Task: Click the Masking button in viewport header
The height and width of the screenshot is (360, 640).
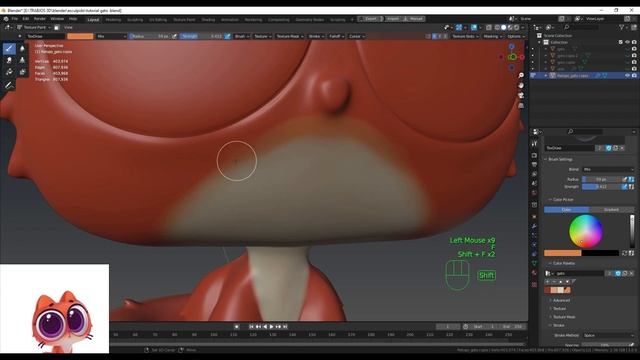Action: (x=492, y=36)
